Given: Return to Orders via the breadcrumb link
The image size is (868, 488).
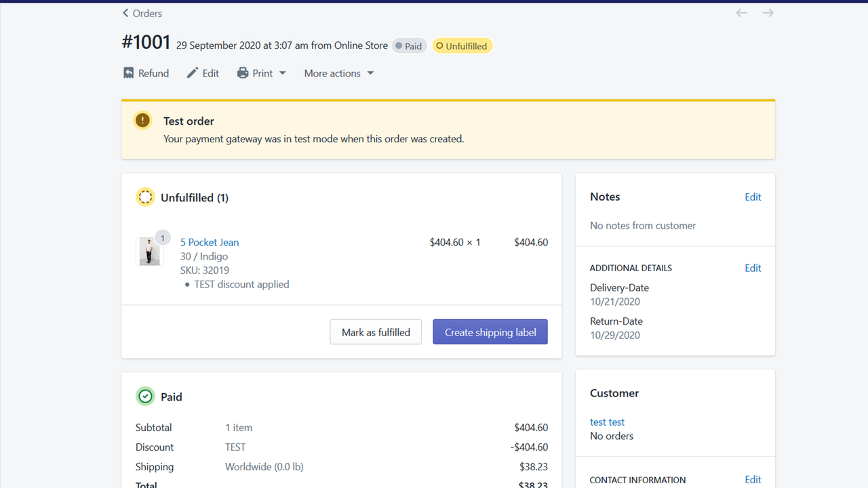Looking at the screenshot, I should pyautogui.click(x=145, y=13).
